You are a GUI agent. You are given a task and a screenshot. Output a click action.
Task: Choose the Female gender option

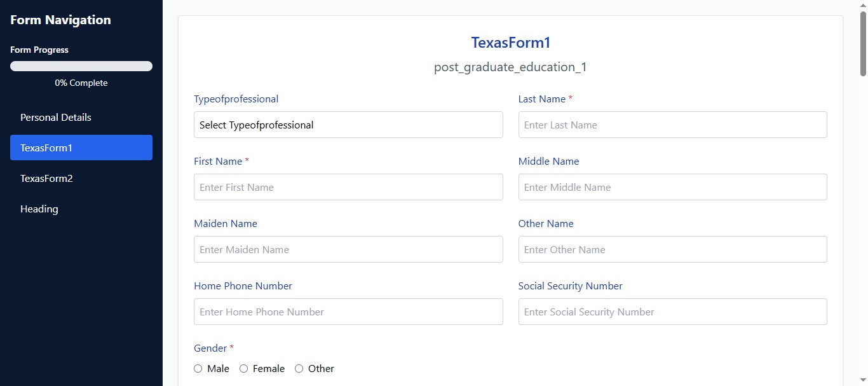point(243,369)
